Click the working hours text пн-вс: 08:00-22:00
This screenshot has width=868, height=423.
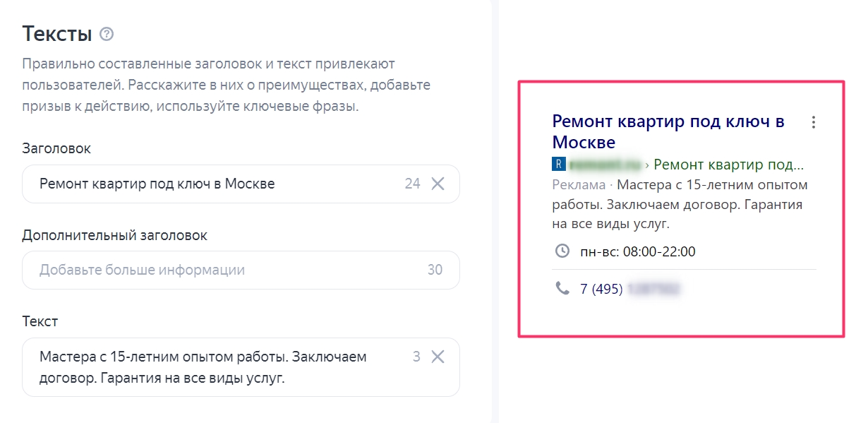(x=638, y=251)
